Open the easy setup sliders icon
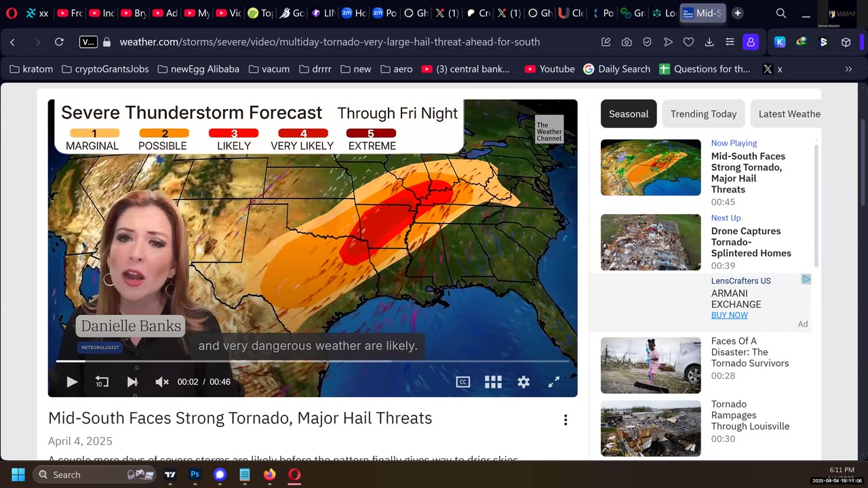This screenshot has width=868, height=488. [730, 42]
